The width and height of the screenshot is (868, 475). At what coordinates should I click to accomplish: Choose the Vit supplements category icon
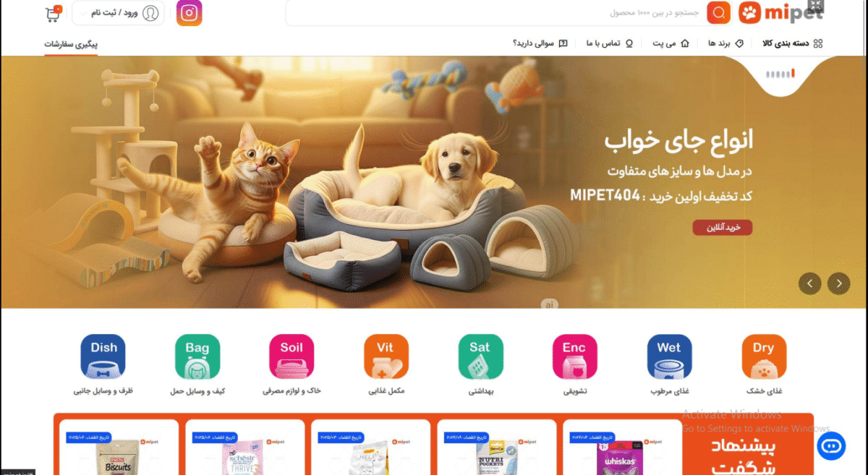386,356
